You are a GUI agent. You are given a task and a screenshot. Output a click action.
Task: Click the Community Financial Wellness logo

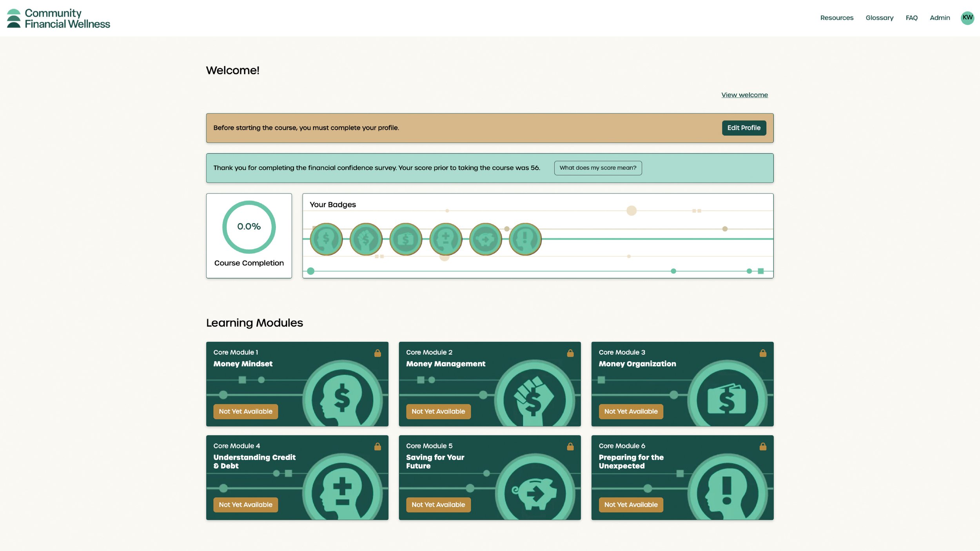pyautogui.click(x=59, y=18)
